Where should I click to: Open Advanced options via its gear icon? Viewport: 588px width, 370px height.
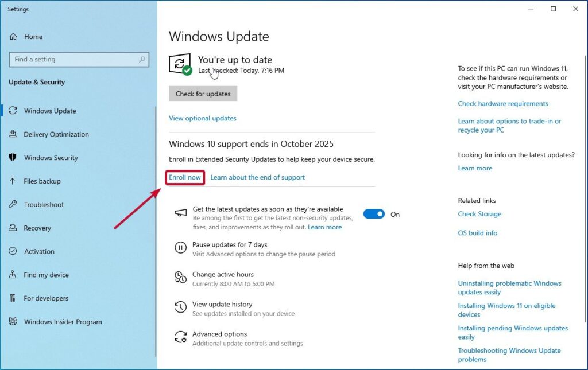[181, 337]
